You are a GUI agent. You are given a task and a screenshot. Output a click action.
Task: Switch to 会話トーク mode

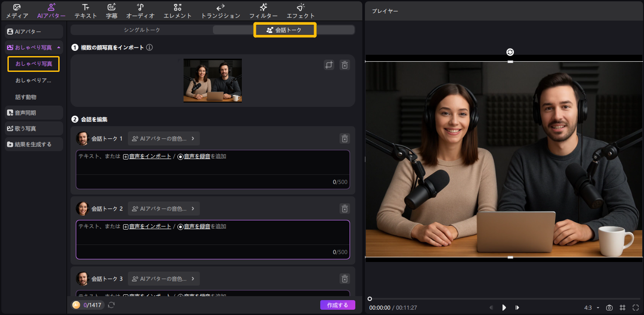click(x=285, y=30)
